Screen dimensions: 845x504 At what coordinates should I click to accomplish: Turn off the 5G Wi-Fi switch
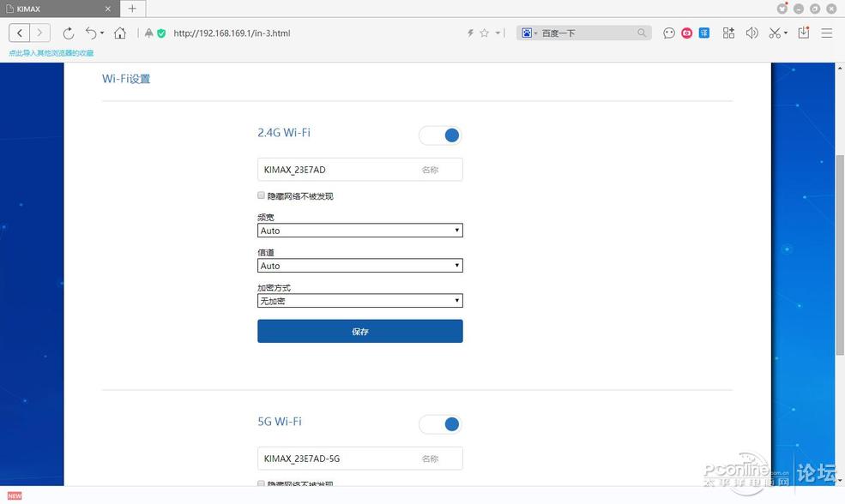coord(440,423)
